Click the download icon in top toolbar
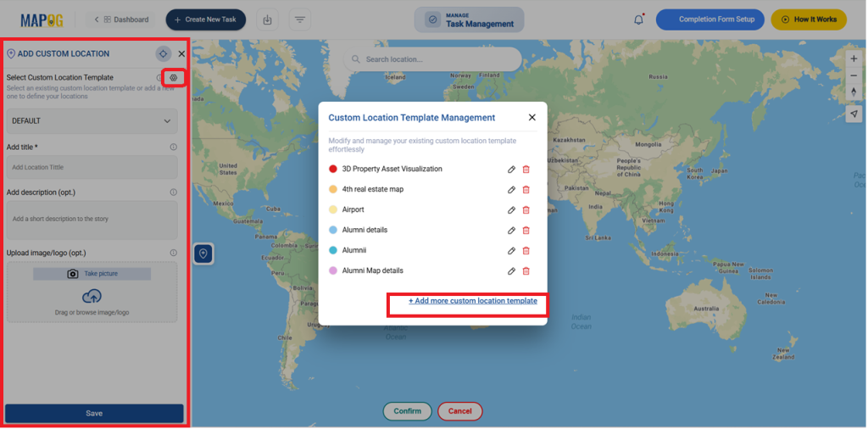The image size is (868, 429). coord(268,19)
